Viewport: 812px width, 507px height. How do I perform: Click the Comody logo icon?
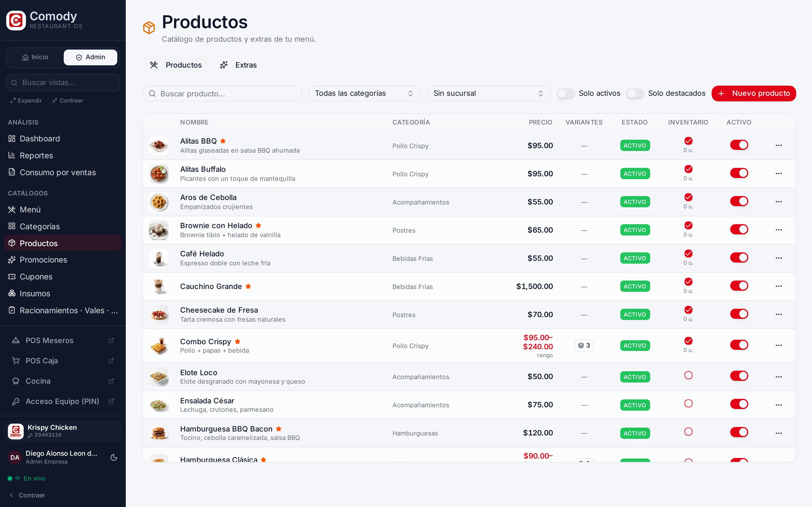tap(16, 21)
